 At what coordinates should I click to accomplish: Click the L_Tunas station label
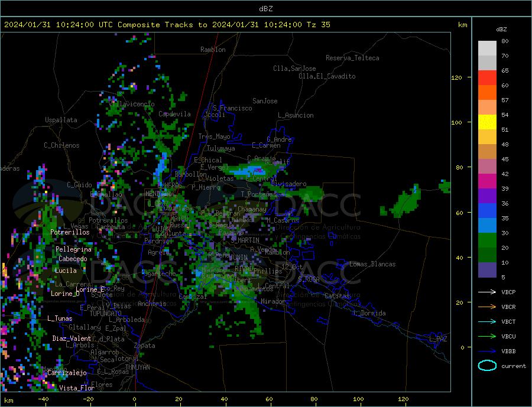60,318
